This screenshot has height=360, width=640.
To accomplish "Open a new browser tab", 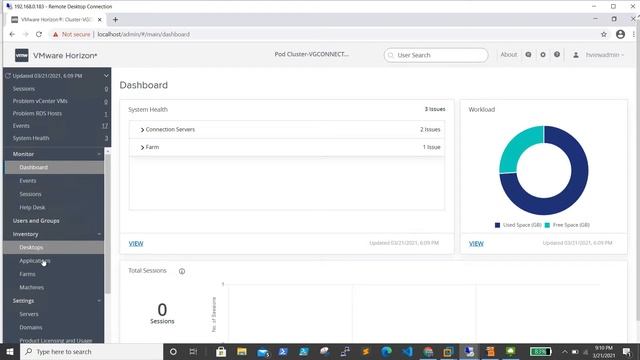I will point(116,19).
